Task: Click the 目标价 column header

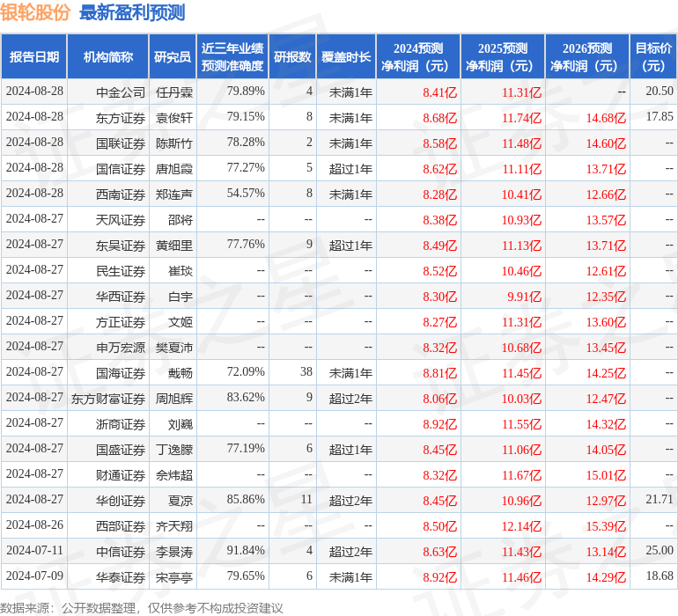Action: click(653, 56)
